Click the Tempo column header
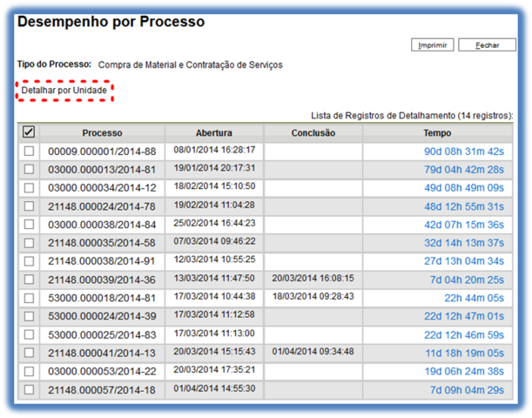This screenshot has width=532, height=418. pyautogui.click(x=437, y=133)
